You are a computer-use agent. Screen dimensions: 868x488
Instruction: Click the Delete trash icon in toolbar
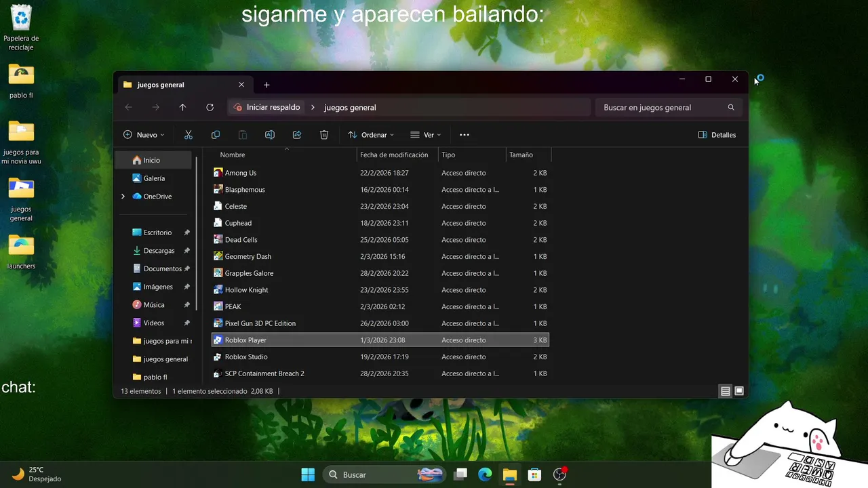[324, 135]
